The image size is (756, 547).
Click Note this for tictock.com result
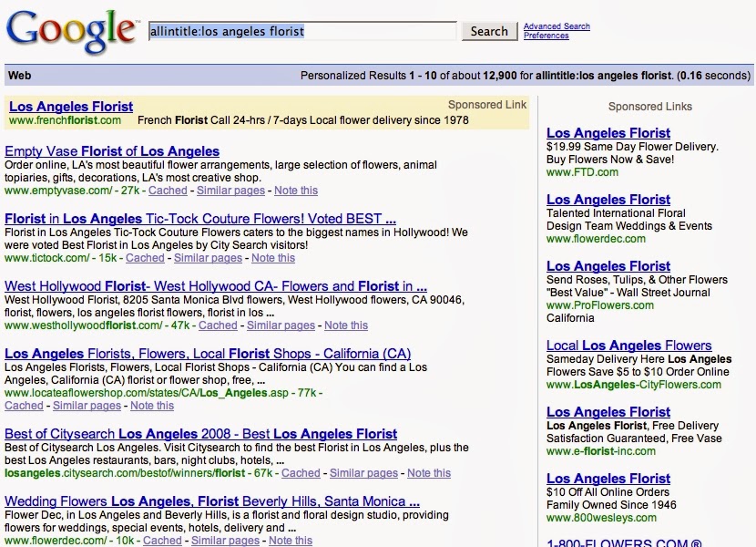click(x=273, y=258)
